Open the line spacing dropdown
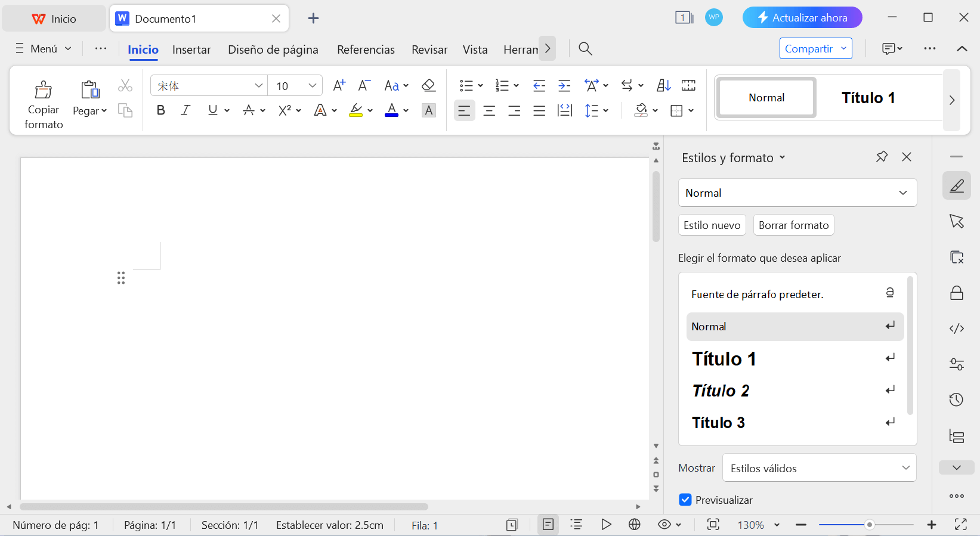The height and width of the screenshot is (536, 980). (x=605, y=110)
